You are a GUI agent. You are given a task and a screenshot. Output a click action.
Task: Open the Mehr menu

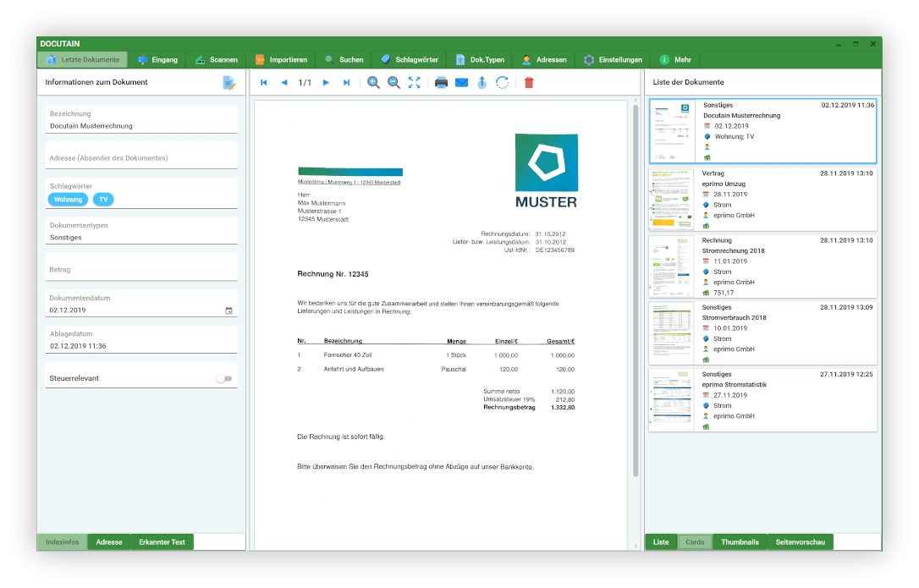(x=677, y=59)
